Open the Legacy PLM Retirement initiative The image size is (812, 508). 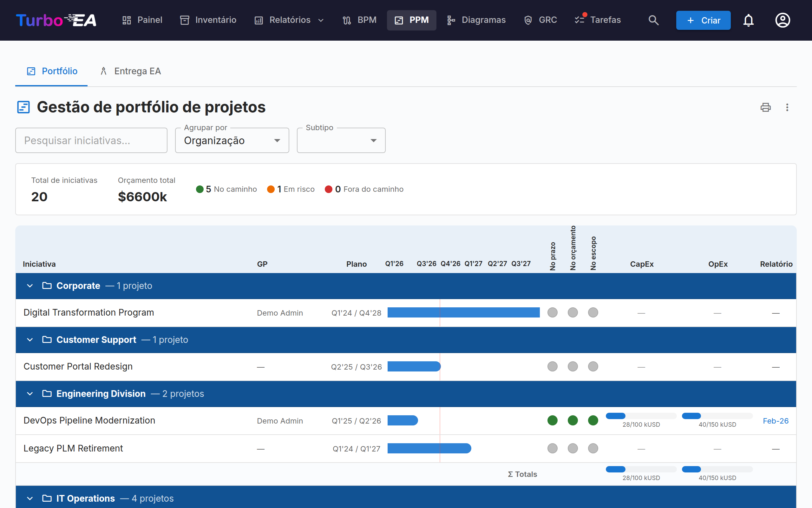click(73, 448)
